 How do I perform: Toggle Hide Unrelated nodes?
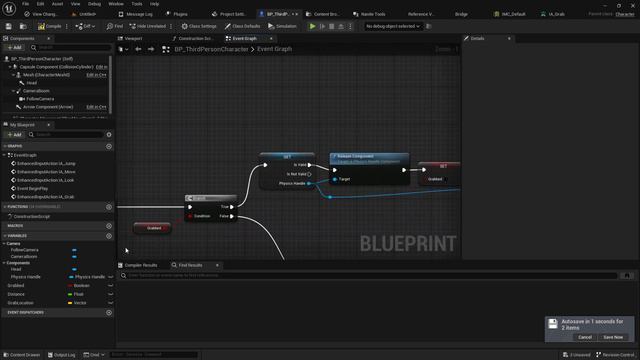(x=147, y=26)
